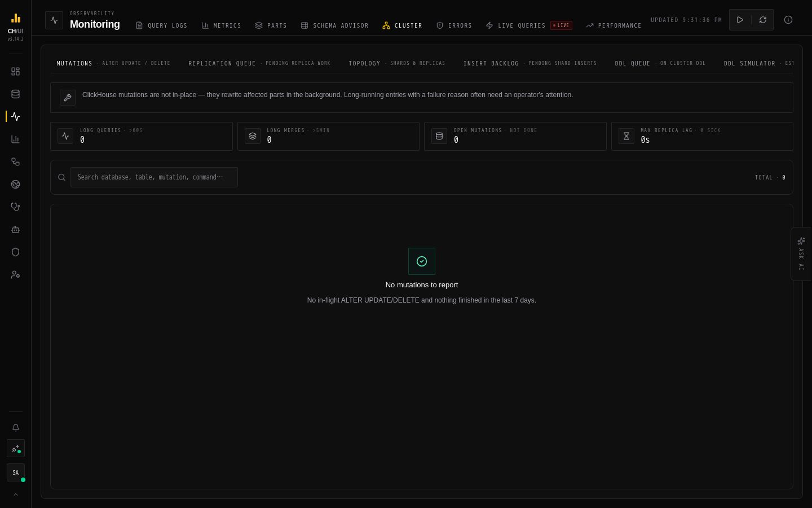The width and height of the screenshot is (812, 508).
Task: Click the info icon in header
Action: pyautogui.click(x=788, y=20)
